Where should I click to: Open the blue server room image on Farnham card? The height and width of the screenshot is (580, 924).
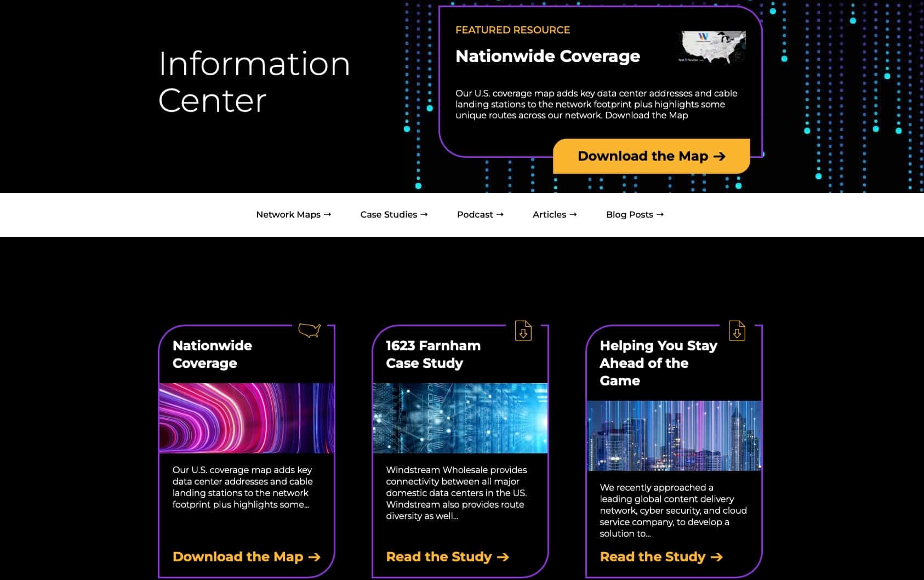click(x=460, y=418)
